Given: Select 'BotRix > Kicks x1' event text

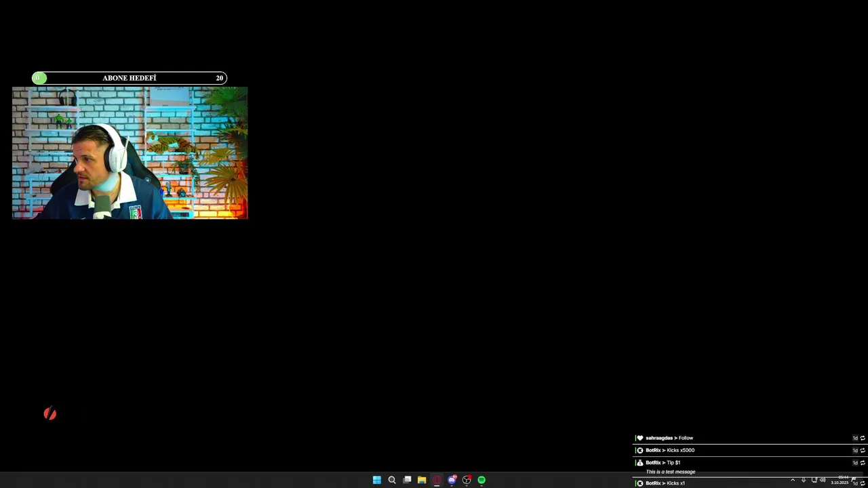Looking at the screenshot, I should [665, 483].
